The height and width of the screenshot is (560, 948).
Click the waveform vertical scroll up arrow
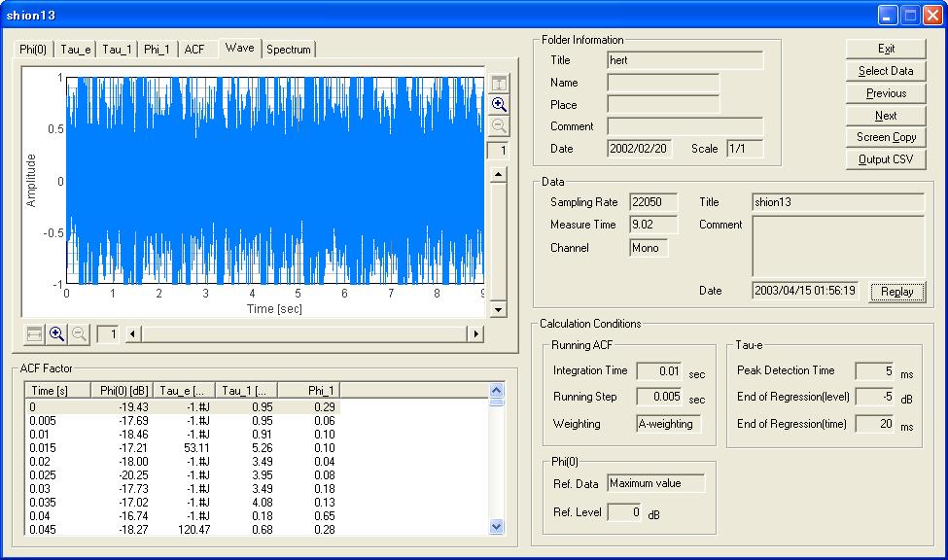click(498, 175)
